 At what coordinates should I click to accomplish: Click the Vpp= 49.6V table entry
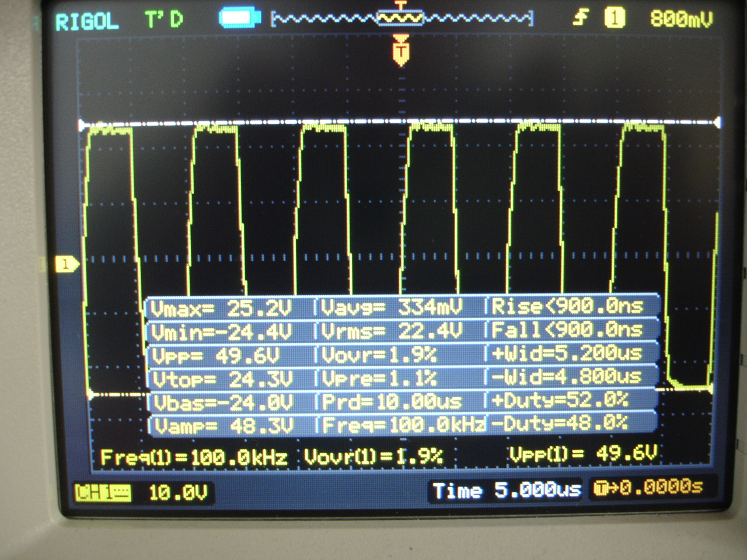click(216, 356)
